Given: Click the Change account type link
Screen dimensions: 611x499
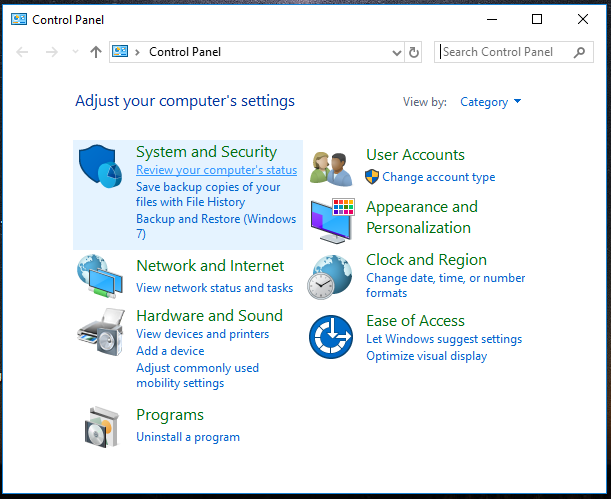Looking at the screenshot, I should [438, 177].
